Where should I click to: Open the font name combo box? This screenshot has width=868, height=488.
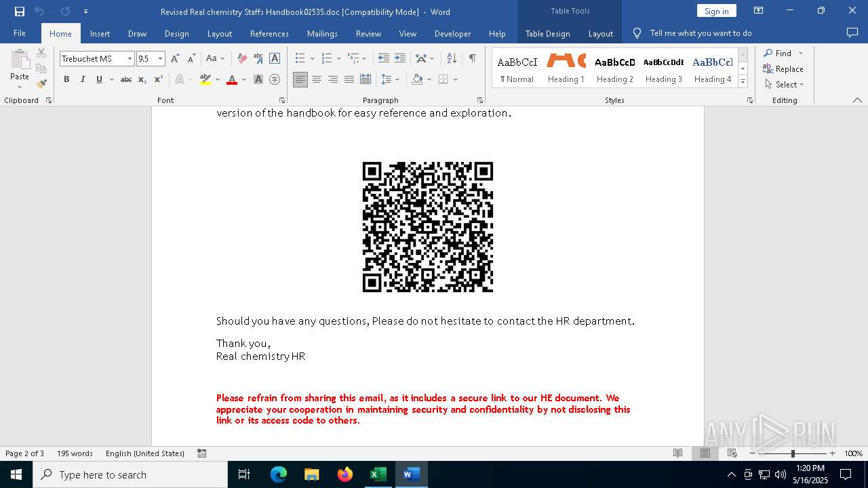pyautogui.click(x=97, y=59)
